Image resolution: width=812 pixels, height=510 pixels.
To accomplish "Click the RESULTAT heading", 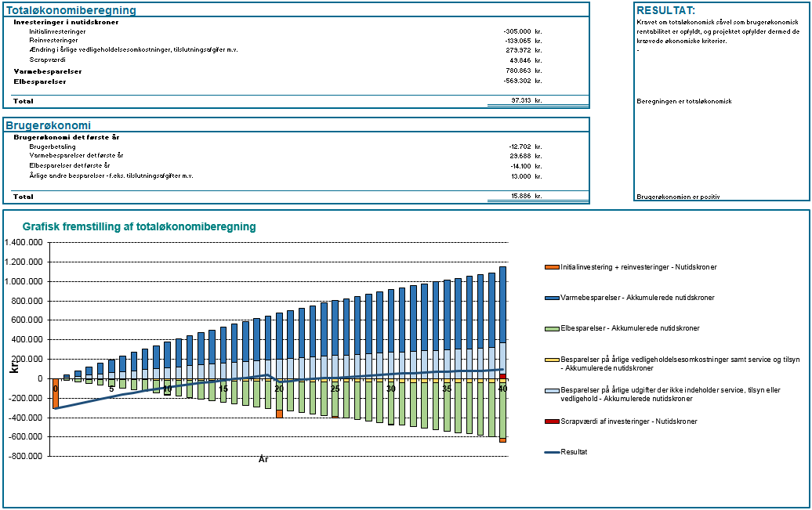I will [x=666, y=10].
